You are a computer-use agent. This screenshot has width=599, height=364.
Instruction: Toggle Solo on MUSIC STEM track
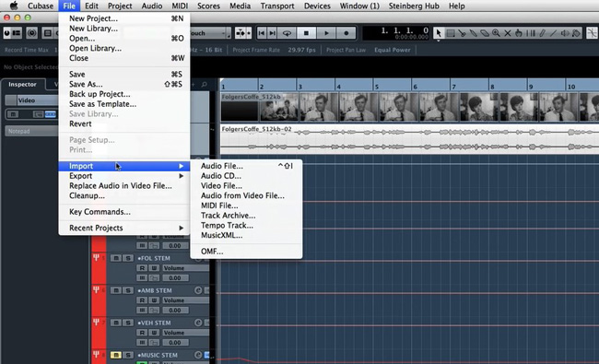[x=128, y=355]
